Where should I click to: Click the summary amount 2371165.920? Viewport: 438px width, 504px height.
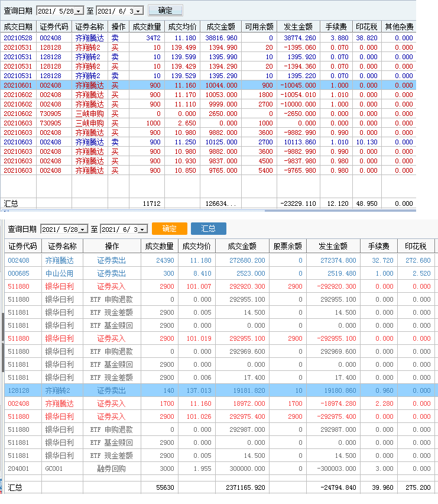[x=245, y=487]
